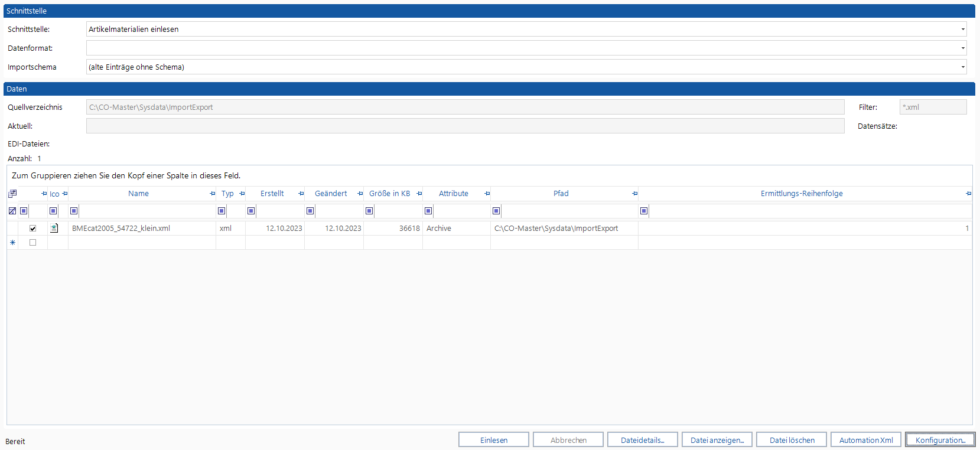Image resolution: width=980 pixels, height=450 pixels.
Task: Click the new row asterisk indicator
Action: (12, 243)
